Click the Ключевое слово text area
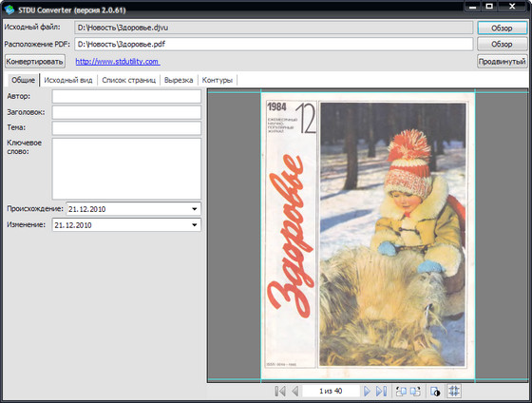The image size is (532, 403). coord(126,169)
